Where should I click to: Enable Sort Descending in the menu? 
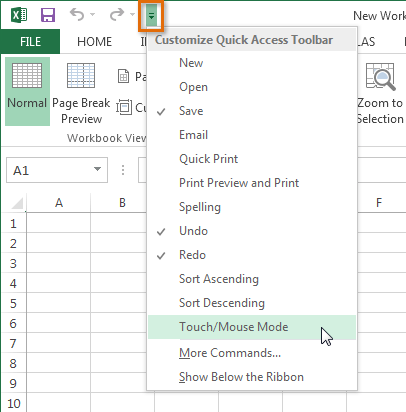pos(252,303)
